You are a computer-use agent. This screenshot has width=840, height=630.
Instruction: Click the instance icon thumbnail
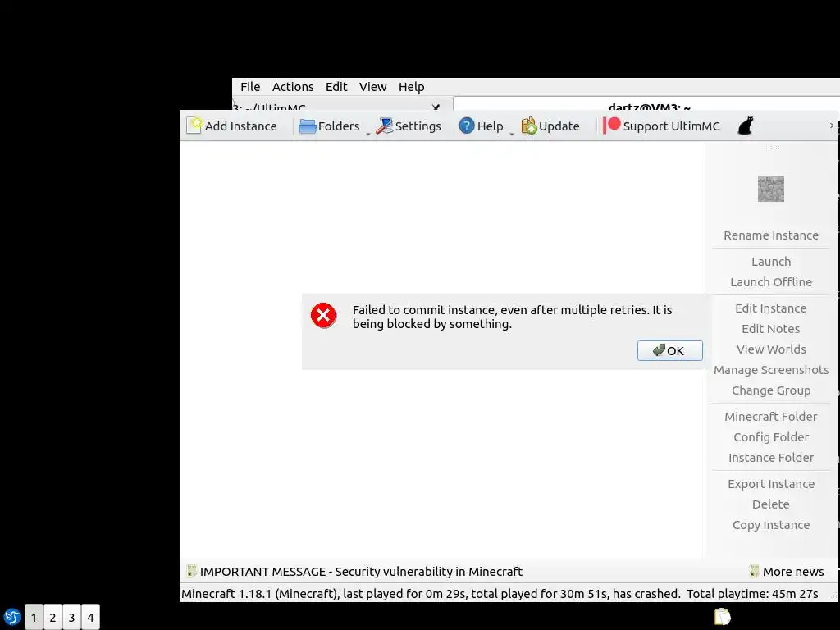click(x=771, y=189)
